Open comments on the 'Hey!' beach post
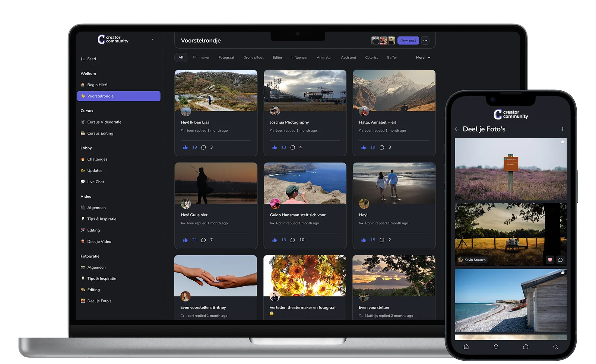Viewport: 596px width, 364px height. pos(382,240)
